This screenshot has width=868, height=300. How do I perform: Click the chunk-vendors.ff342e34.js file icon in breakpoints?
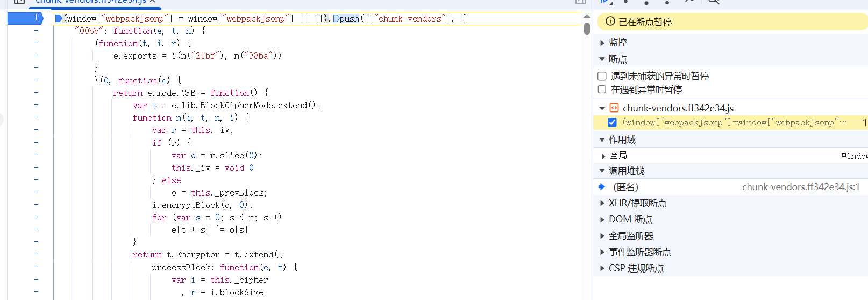coord(614,108)
